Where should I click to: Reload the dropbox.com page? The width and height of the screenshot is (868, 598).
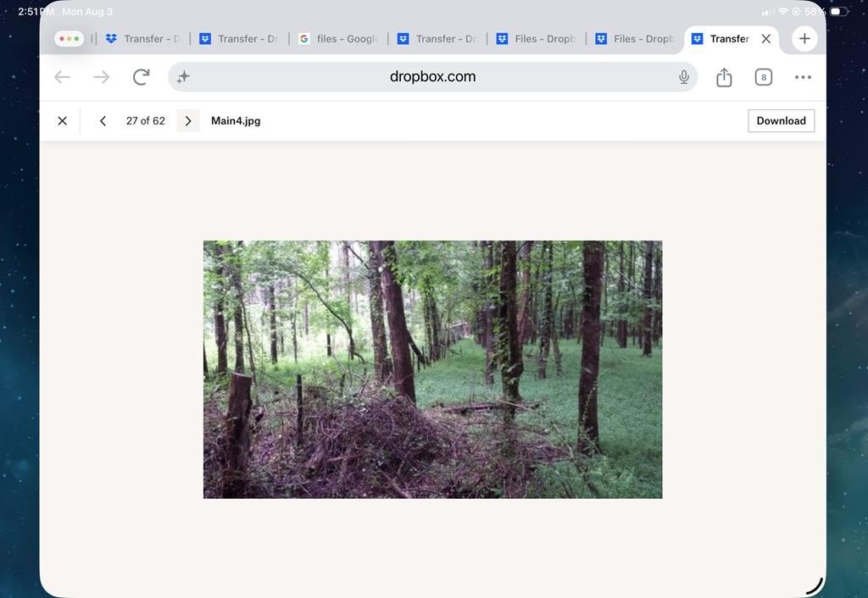click(142, 77)
